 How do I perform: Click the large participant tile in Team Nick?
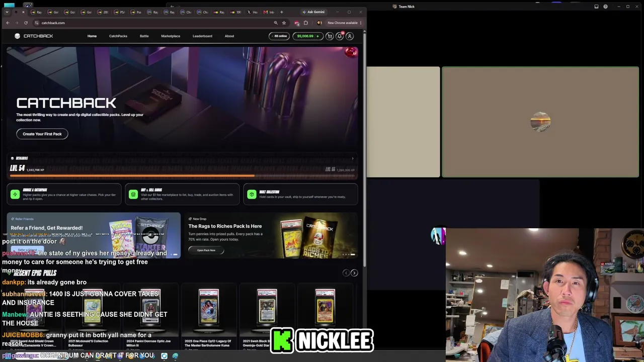pos(540,122)
